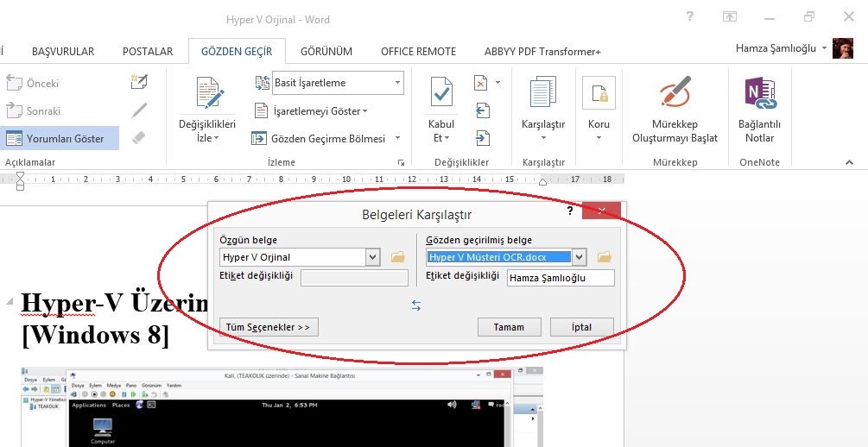The image size is (868, 447).
Task: Switch to POSTALAR tab
Action: (x=148, y=52)
